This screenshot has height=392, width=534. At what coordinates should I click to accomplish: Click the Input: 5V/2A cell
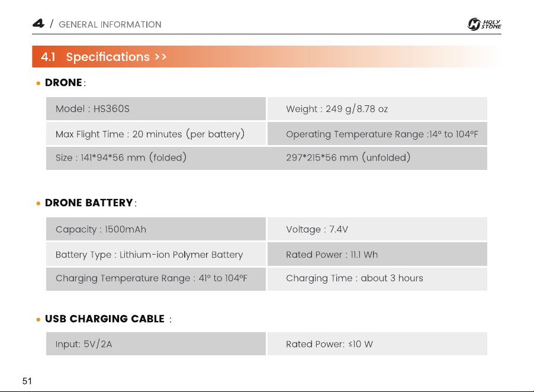[x=156, y=343]
